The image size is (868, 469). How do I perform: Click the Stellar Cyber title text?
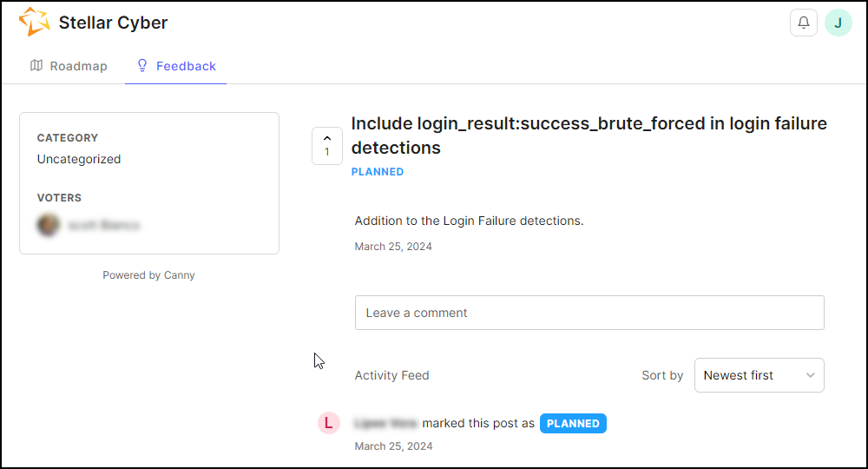click(x=113, y=23)
